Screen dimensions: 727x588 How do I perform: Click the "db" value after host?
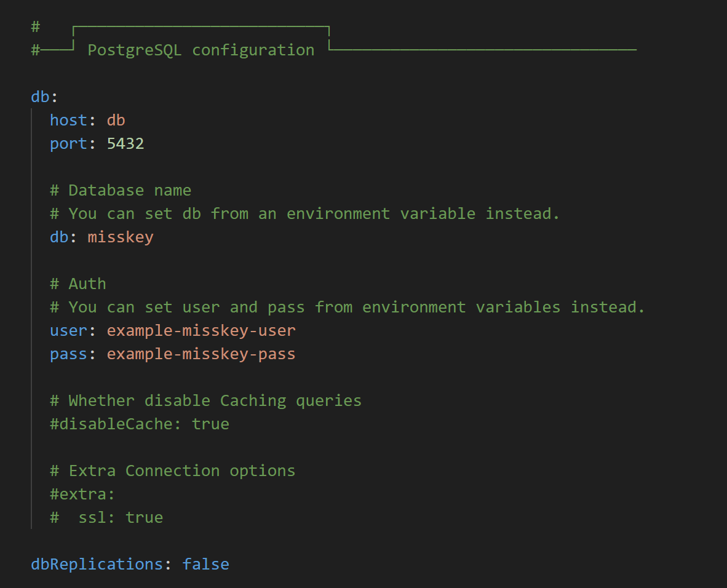pyautogui.click(x=116, y=120)
